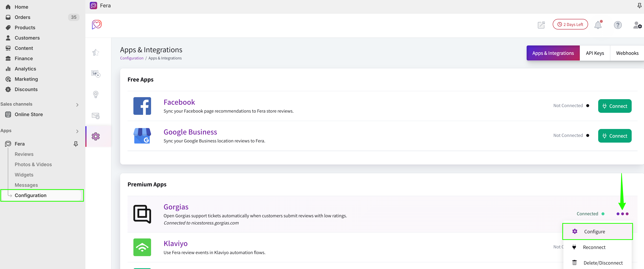The image size is (644, 269).
Task: Select Configuration in Fera sidebar
Action: click(x=42, y=195)
